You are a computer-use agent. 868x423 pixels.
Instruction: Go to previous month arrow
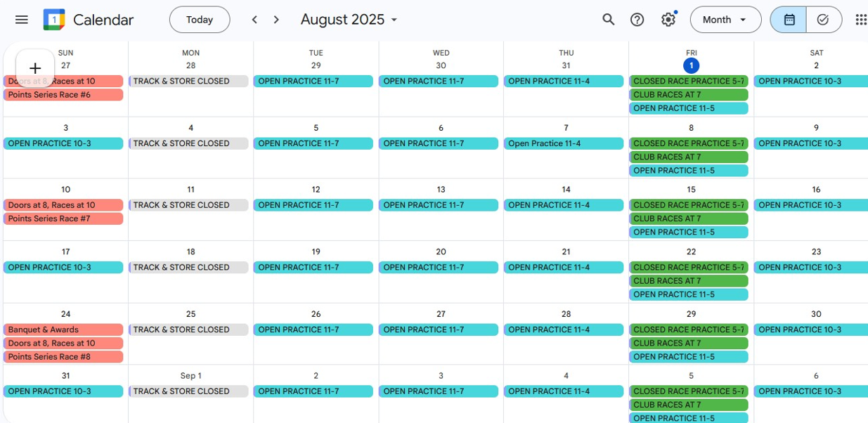tap(255, 20)
